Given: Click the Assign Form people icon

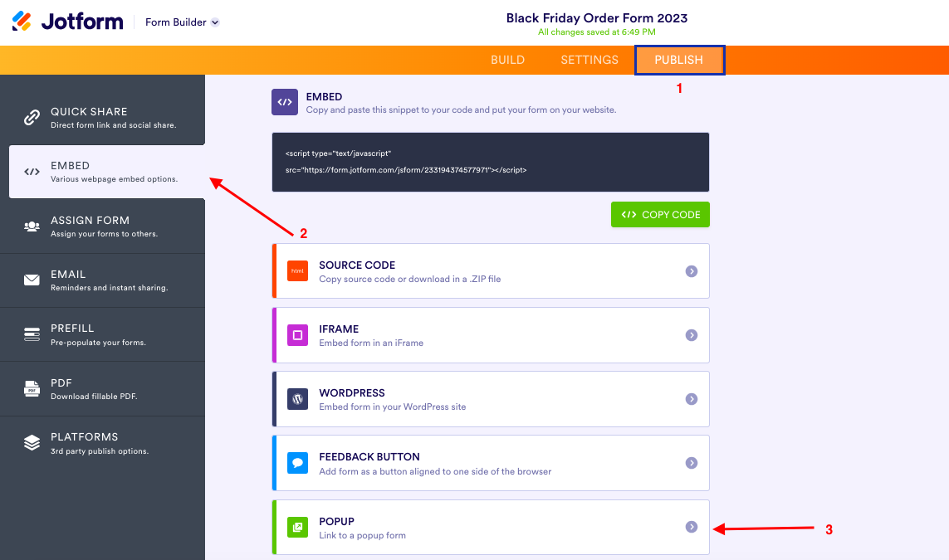Looking at the screenshot, I should [32, 226].
